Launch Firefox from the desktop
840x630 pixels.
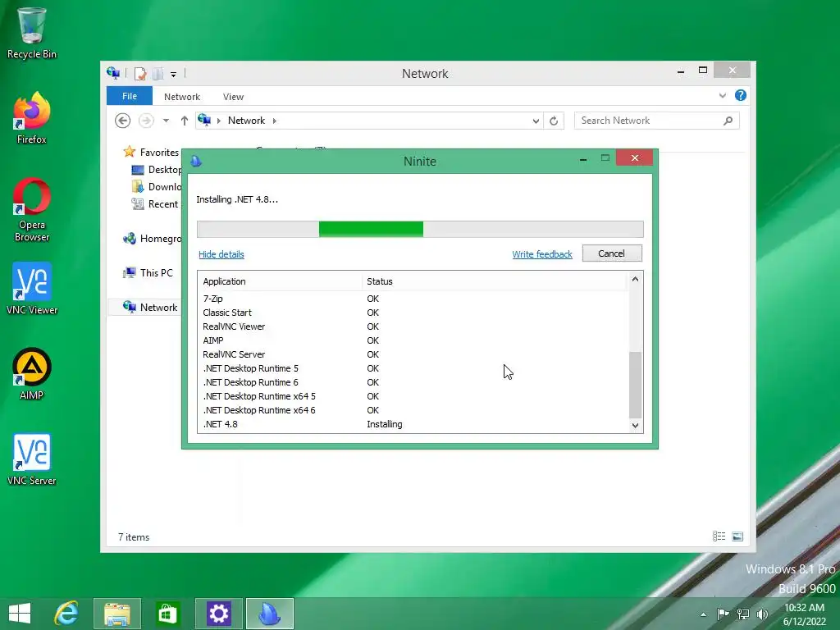point(32,118)
